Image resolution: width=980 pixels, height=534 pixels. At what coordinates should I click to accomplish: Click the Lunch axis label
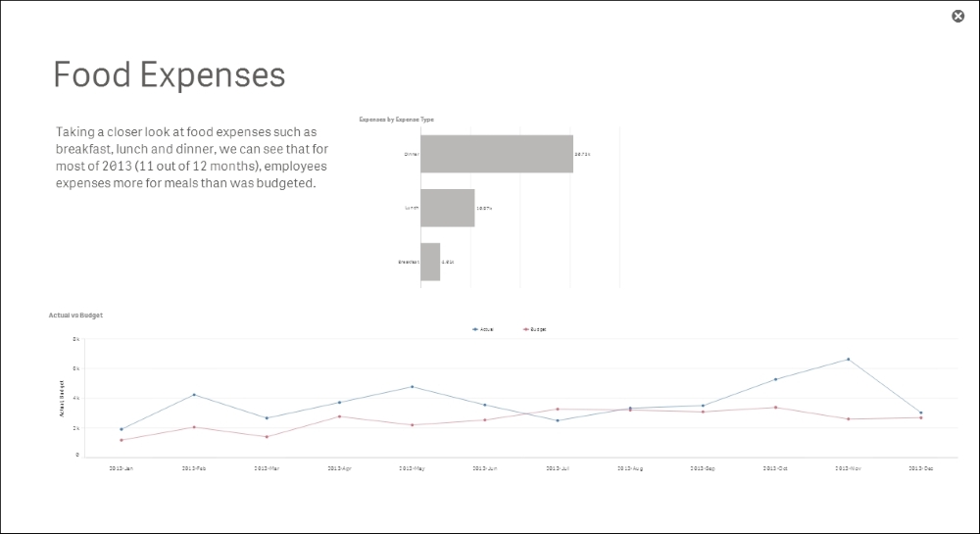coord(412,208)
